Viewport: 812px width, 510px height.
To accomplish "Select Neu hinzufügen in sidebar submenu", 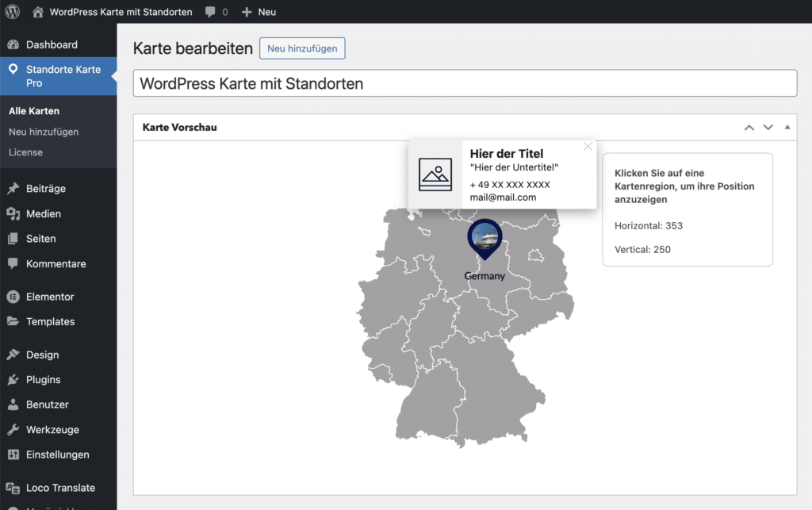I will click(44, 132).
